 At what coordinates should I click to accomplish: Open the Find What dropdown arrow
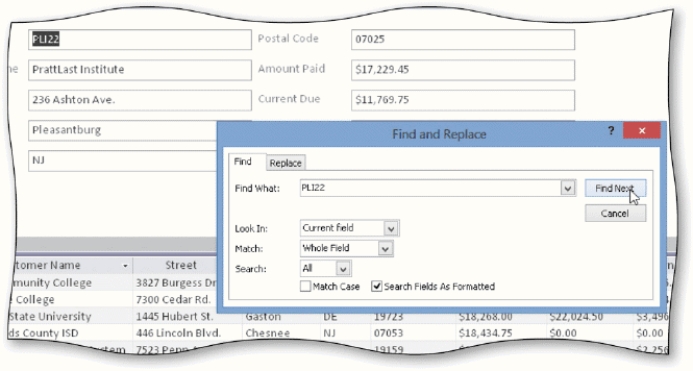(x=568, y=188)
